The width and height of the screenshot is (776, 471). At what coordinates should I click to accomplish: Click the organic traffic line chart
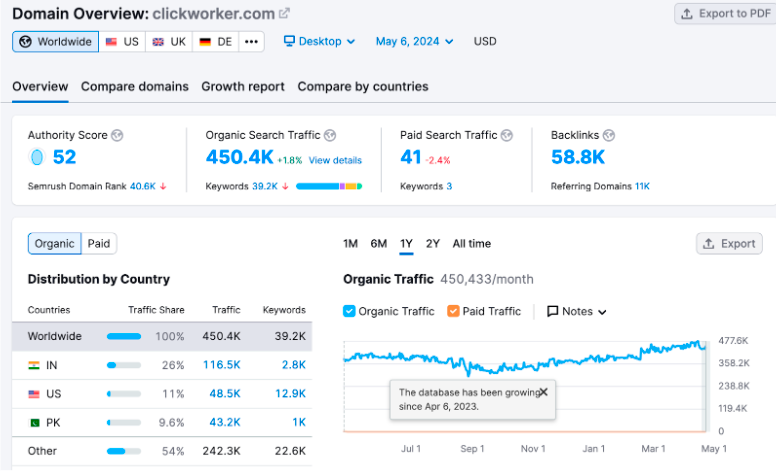click(525, 386)
